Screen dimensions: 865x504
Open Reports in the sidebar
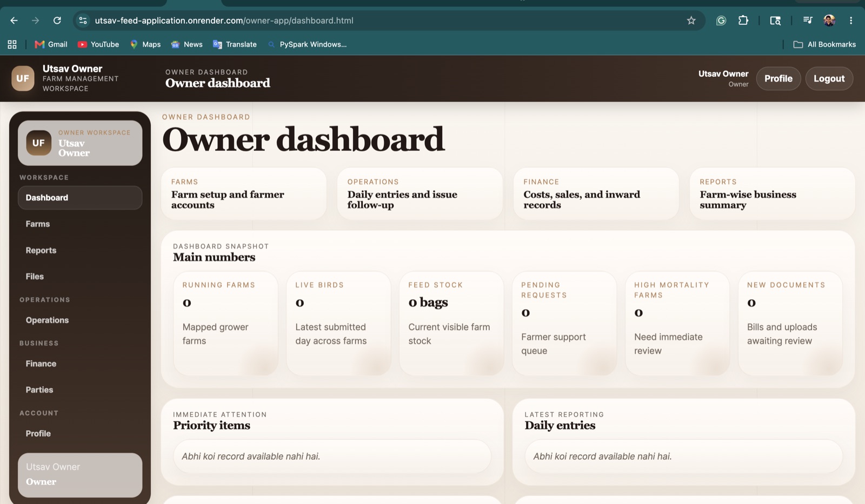pyautogui.click(x=80, y=250)
